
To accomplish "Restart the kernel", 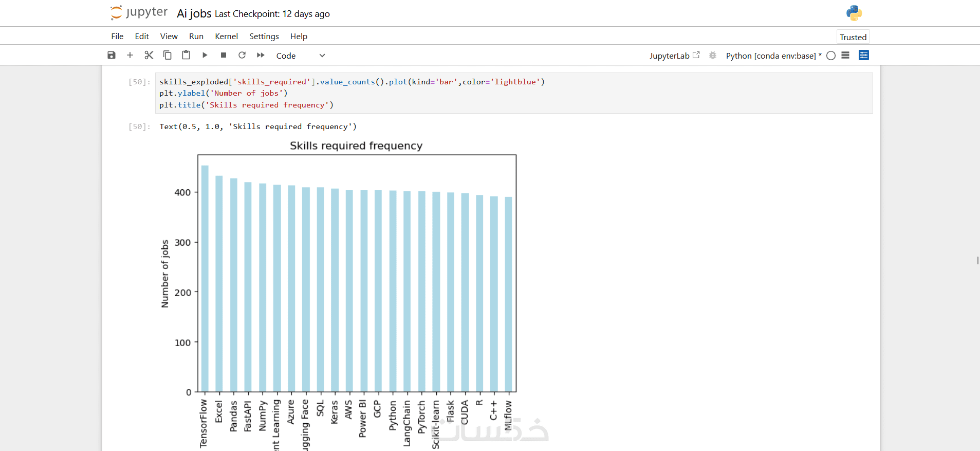I will click(242, 55).
